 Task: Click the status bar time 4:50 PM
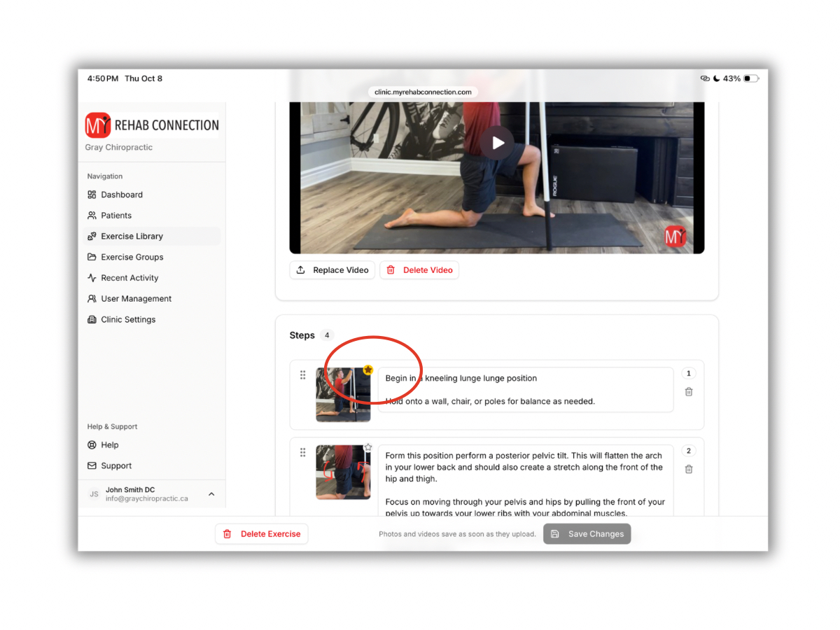103,78
